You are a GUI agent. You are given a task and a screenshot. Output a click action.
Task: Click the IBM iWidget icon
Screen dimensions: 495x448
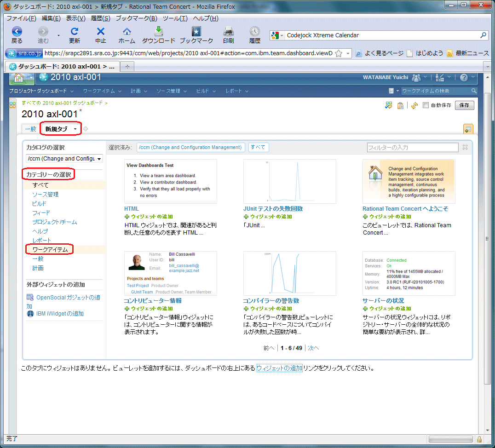pyautogui.click(x=30, y=314)
